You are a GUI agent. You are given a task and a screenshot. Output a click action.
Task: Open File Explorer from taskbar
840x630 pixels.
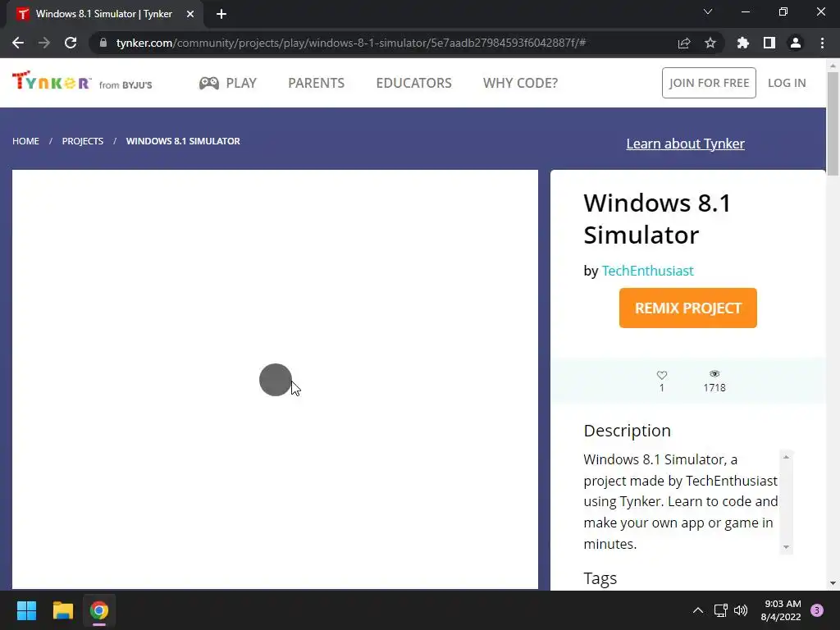(62, 610)
